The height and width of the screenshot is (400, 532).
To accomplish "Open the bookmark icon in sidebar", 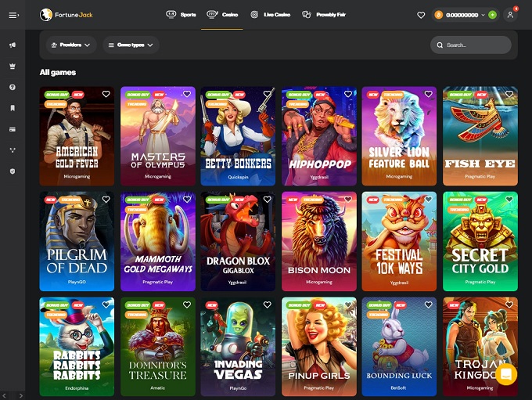I will [x=13, y=108].
